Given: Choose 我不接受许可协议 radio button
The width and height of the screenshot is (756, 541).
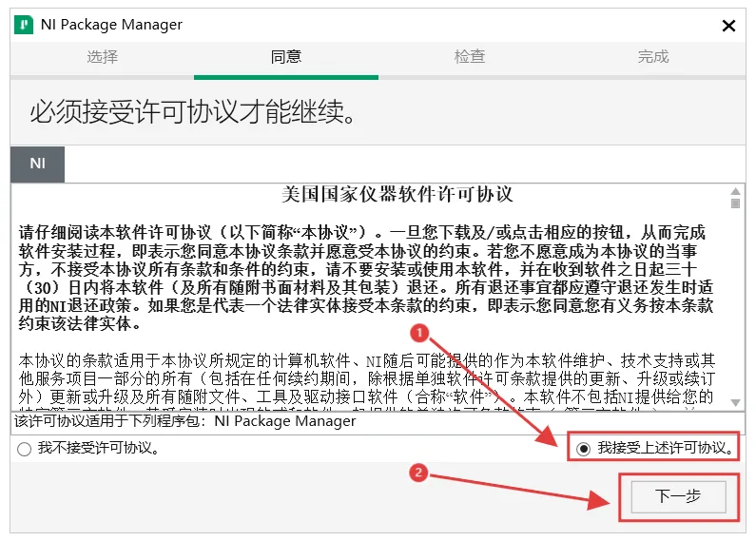Looking at the screenshot, I should point(24,449).
